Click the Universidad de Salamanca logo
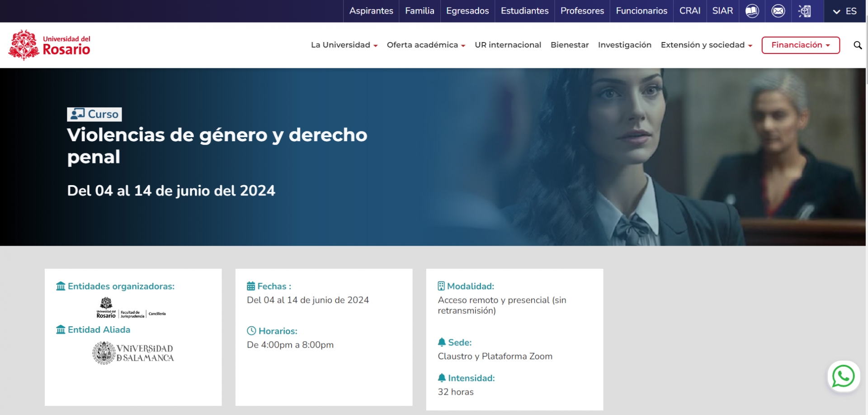The height and width of the screenshot is (415, 868). [x=133, y=353]
